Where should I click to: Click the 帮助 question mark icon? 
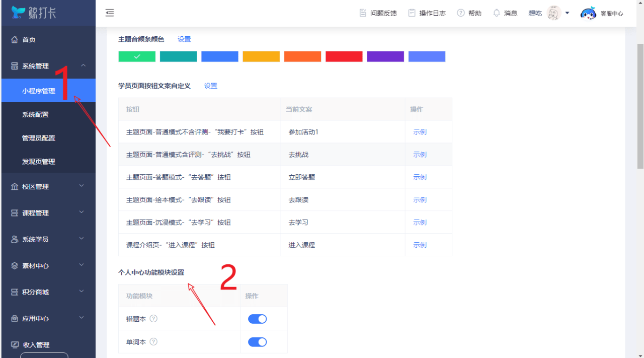click(x=460, y=13)
